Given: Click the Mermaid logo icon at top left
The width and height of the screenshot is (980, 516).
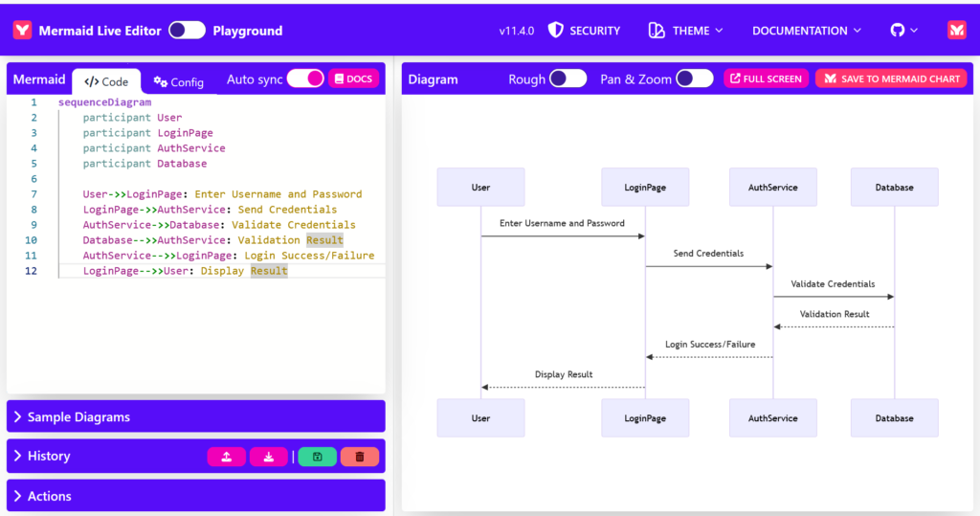Looking at the screenshot, I should (x=22, y=31).
